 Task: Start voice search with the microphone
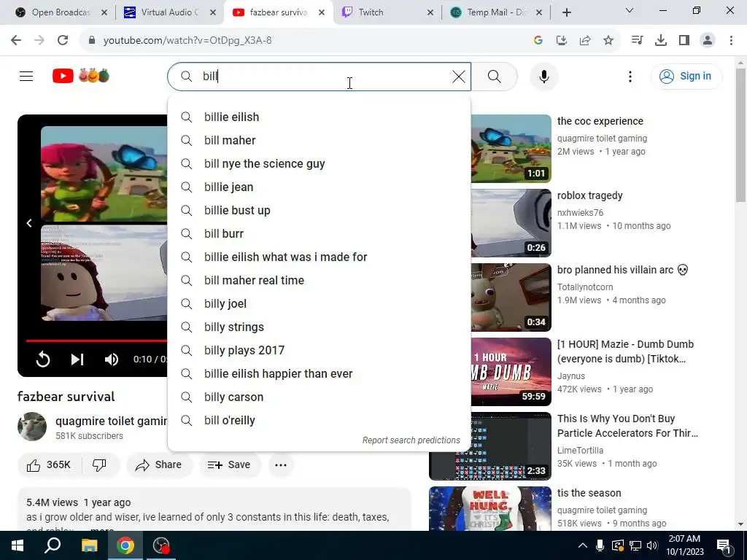point(543,76)
